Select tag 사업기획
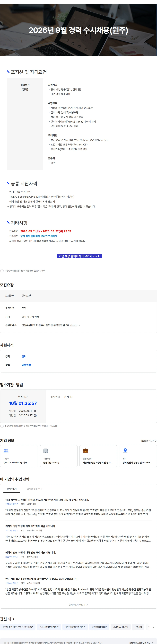Image resolution: width=157 pixels, height=644 pixels. pyautogui.click(x=138, y=627)
